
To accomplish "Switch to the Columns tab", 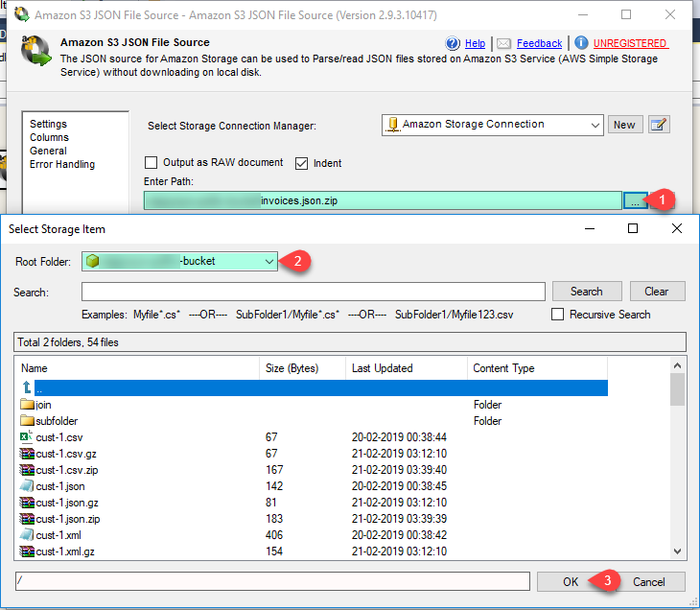I will 49,137.
